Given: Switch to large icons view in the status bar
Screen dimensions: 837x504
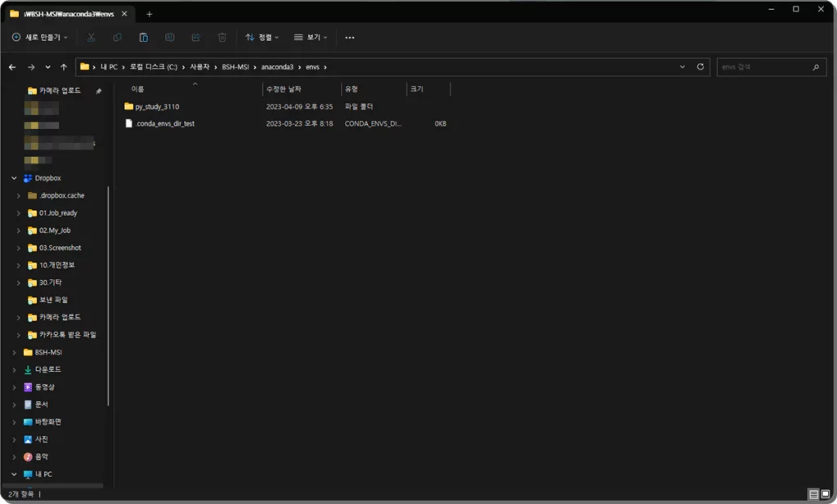Looking at the screenshot, I should (826, 494).
